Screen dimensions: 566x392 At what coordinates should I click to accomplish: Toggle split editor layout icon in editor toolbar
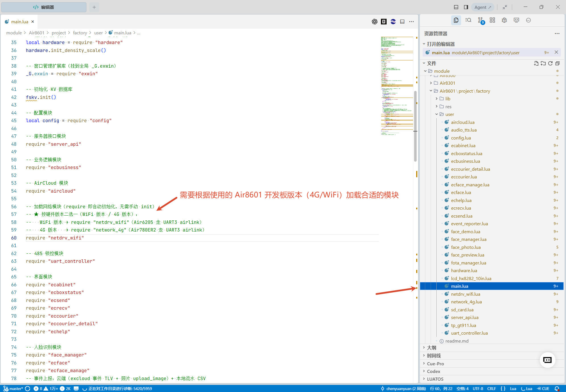pos(402,22)
